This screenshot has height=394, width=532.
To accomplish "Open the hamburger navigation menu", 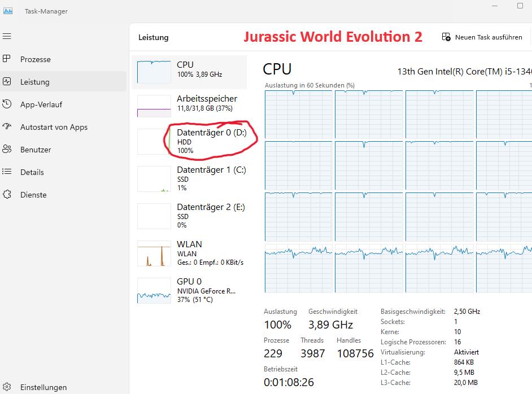I will click(x=7, y=36).
